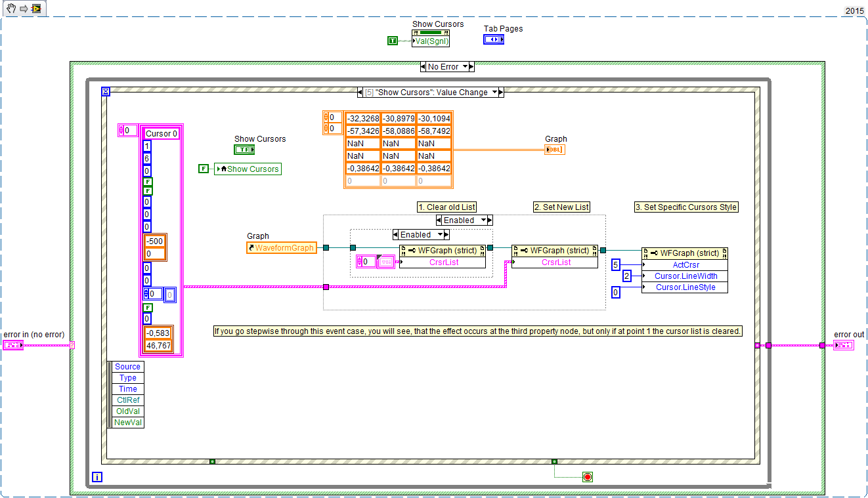The height and width of the screenshot is (498, 868).
Task: Click the Show Cursors TF boolean terminal
Action: click(x=244, y=150)
